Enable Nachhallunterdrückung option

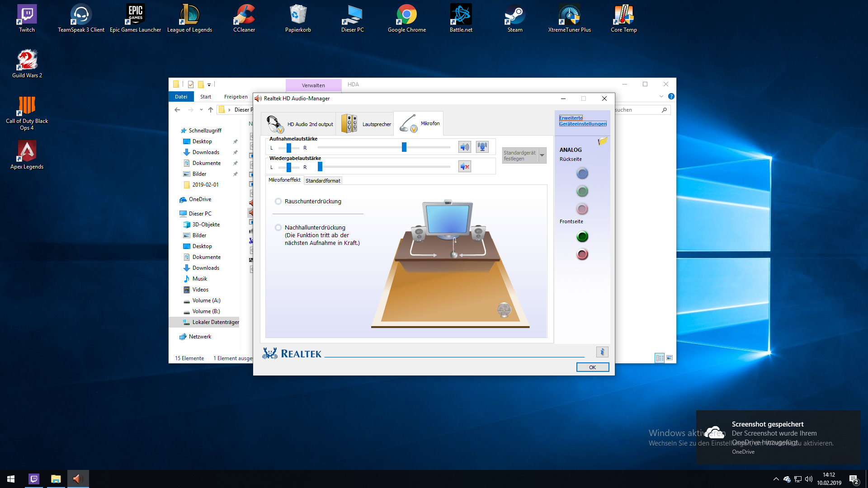click(x=278, y=228)
